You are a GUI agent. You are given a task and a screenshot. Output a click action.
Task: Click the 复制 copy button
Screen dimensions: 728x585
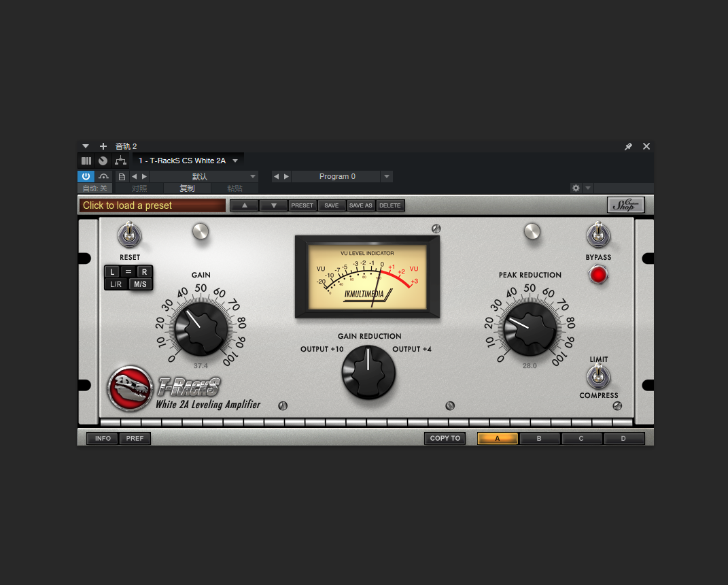pyautogui.click(x=187, y=188)
